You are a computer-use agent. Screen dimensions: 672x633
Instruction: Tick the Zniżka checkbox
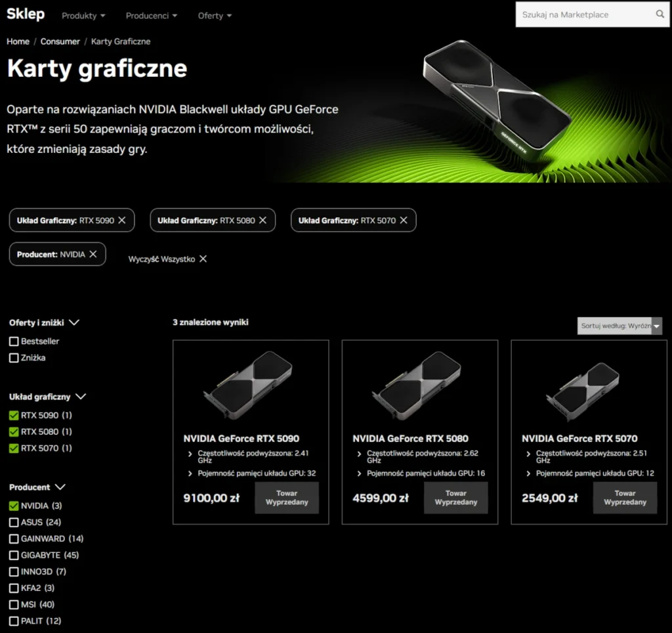coord(14,358)
